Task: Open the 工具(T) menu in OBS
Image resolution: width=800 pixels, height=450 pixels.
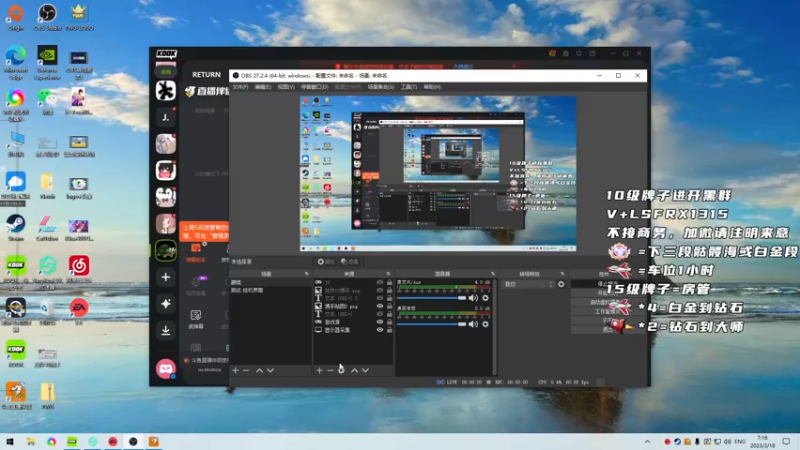Action: click(x=409, y=87)
